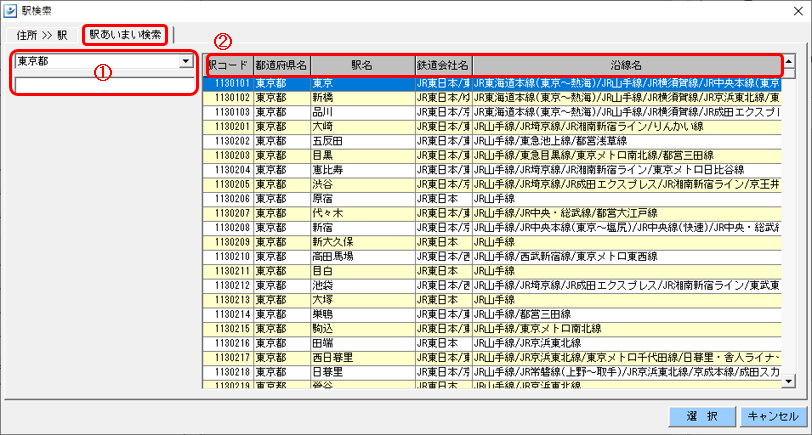Click the キャンセル button
Viewport: 812px width, 435px height.
pyautogui.click(x=774, y=416)
